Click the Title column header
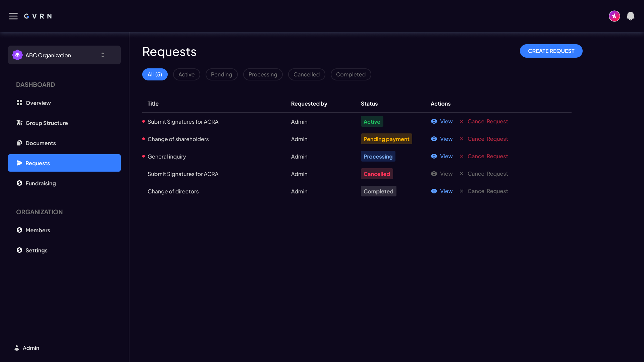Viewport: 644px width, 362px height. pyautogui.click(x=153, y=104)
